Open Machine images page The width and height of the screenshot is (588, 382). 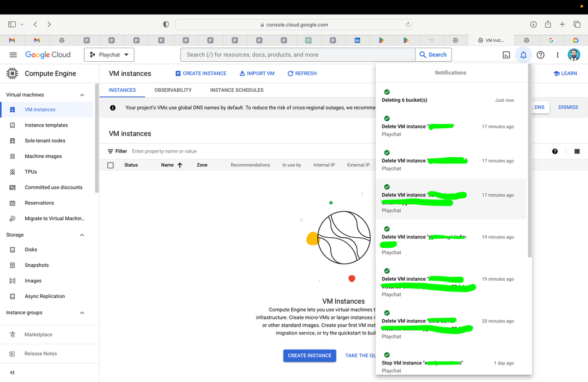46,157
